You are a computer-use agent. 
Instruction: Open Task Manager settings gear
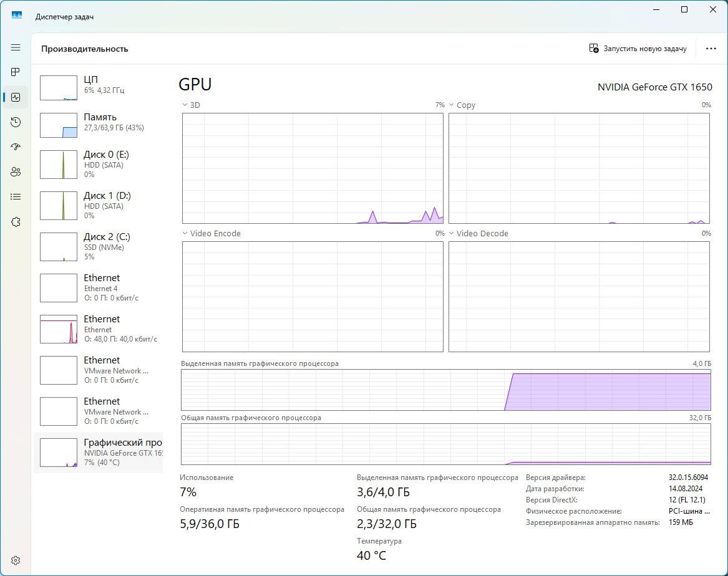point(16,560)
